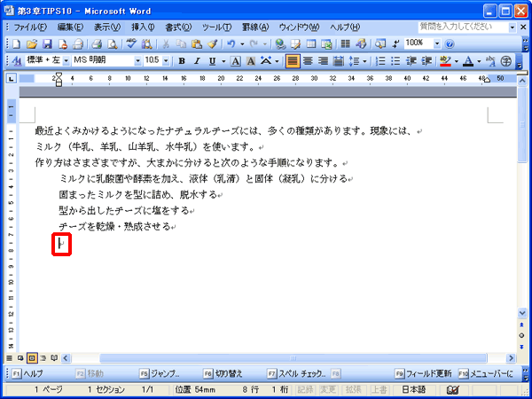Create a new blank document
Image resolution: width=532 pixels, height=399 pixels.
[x=16, y=43]
